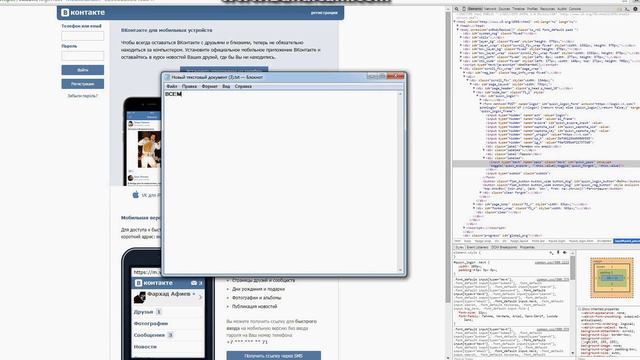Expand the head node in the DOM tree
This screenshot has height=360, width=640.
[458, 26]
